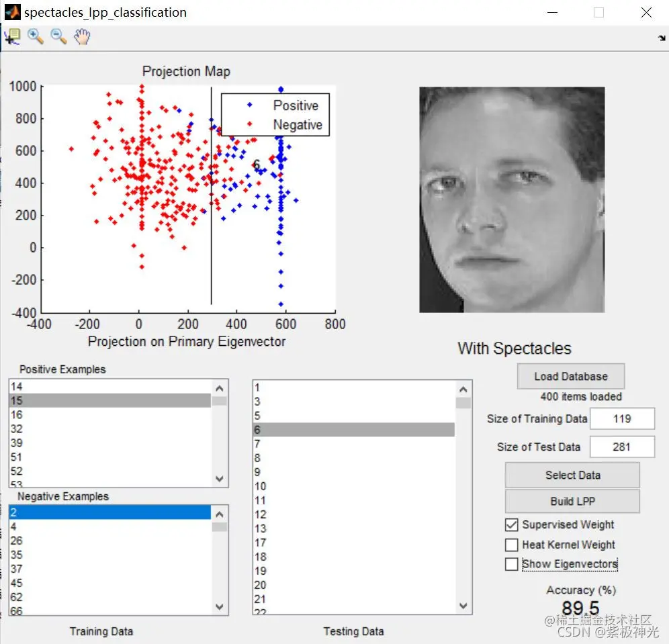Enable the Heat Kernel Weight checkbox
Image resolution: width=669 pixels, height=644 pixels.
point(511,545)
